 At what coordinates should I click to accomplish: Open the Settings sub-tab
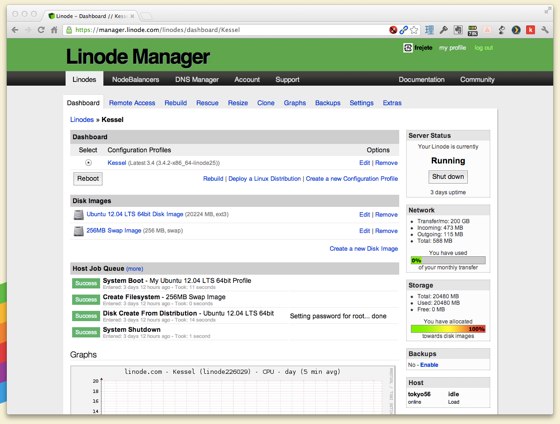coord(361,103)
